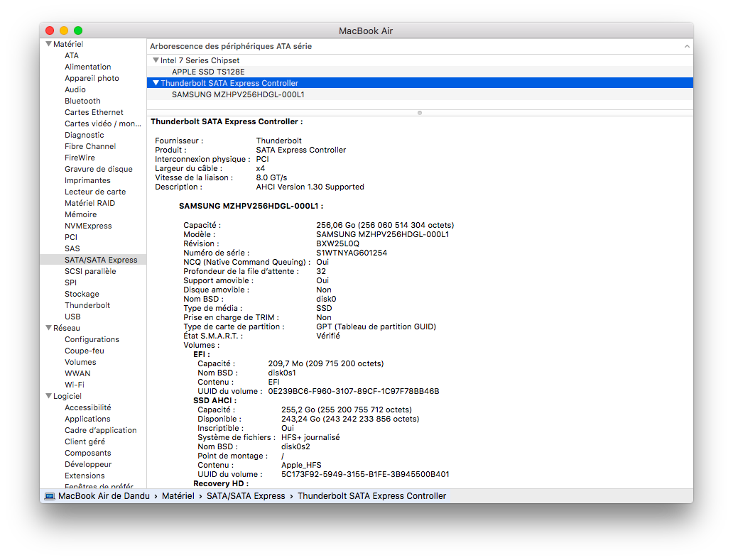Select Thunderbolt in the sidebar
The image size is (733, 560).
click(x=87, y=305)
